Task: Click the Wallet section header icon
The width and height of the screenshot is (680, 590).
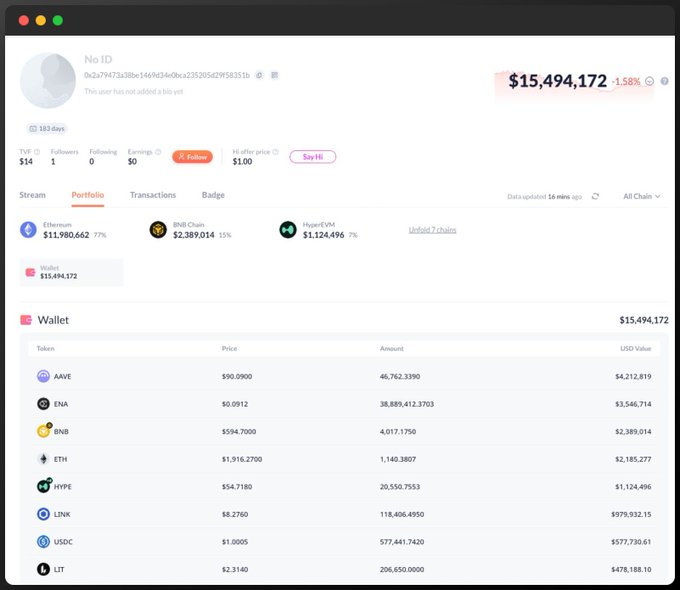Action: (x=26, y=320)
